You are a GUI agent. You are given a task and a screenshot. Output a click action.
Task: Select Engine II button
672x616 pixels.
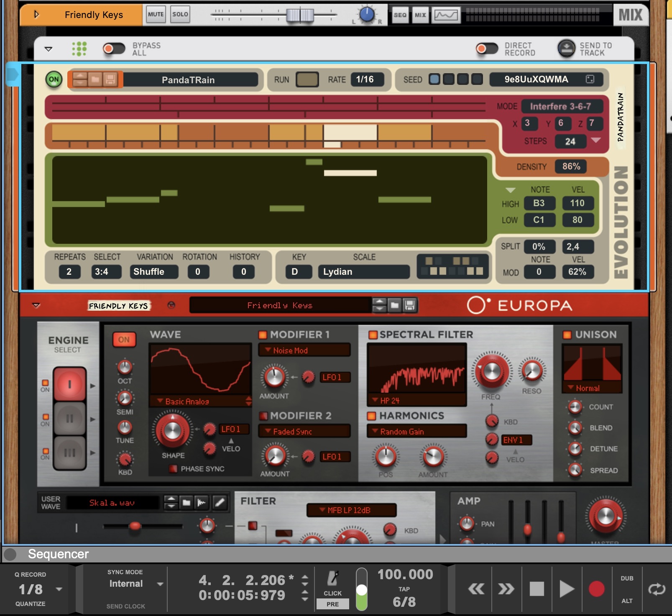pos(69,419)
